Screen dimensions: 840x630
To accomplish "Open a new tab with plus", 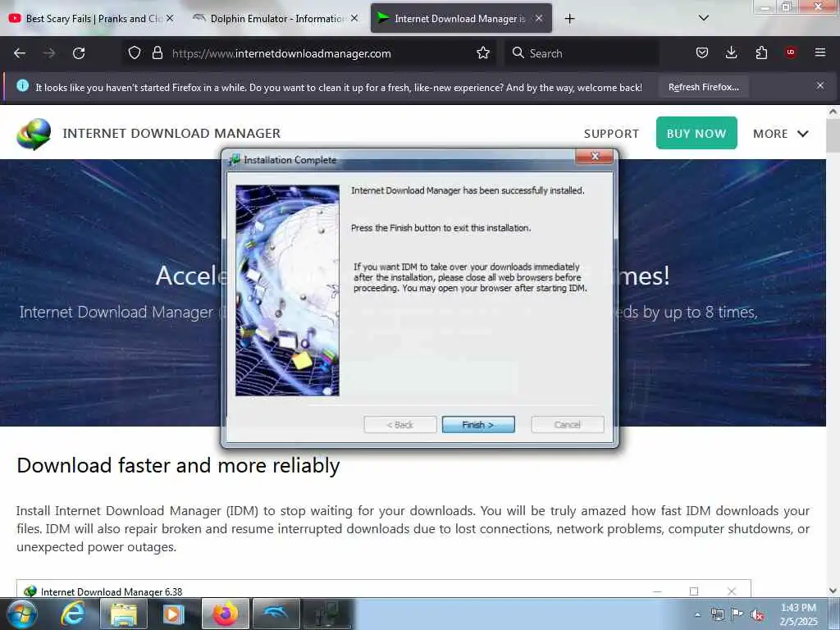I will (x=569, y=19).
